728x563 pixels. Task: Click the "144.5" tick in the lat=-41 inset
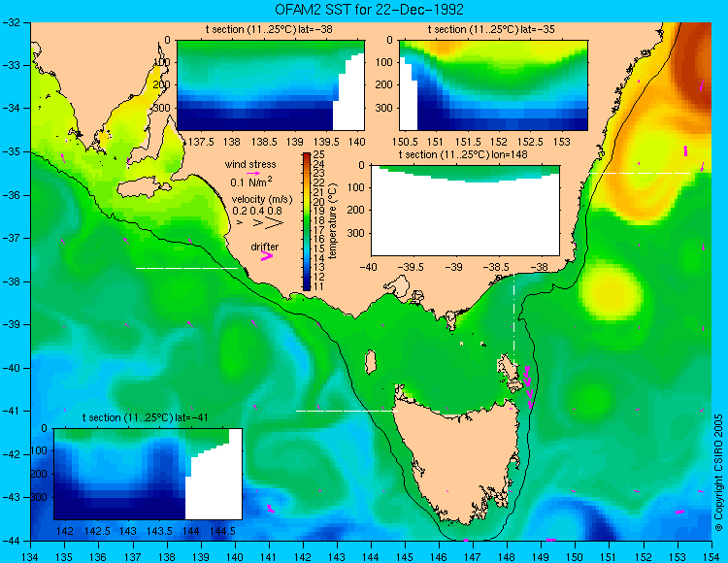pyautogui.click(x=222, y=531)
